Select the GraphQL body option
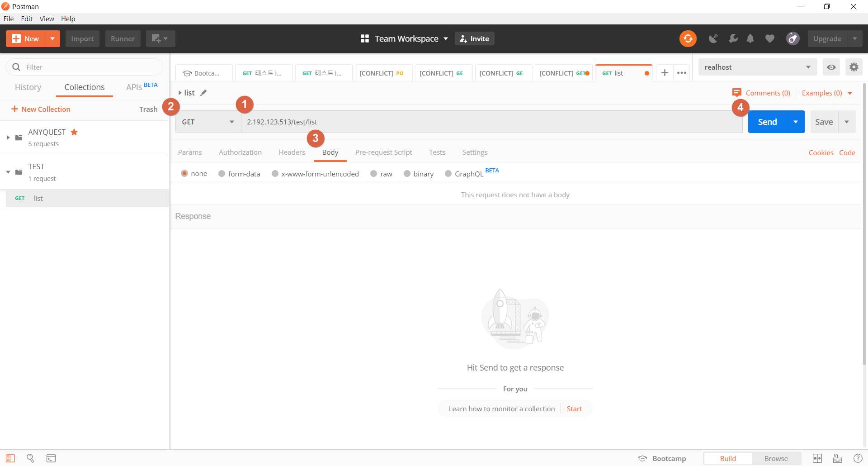The image size is (868, 466). point(448,173)
